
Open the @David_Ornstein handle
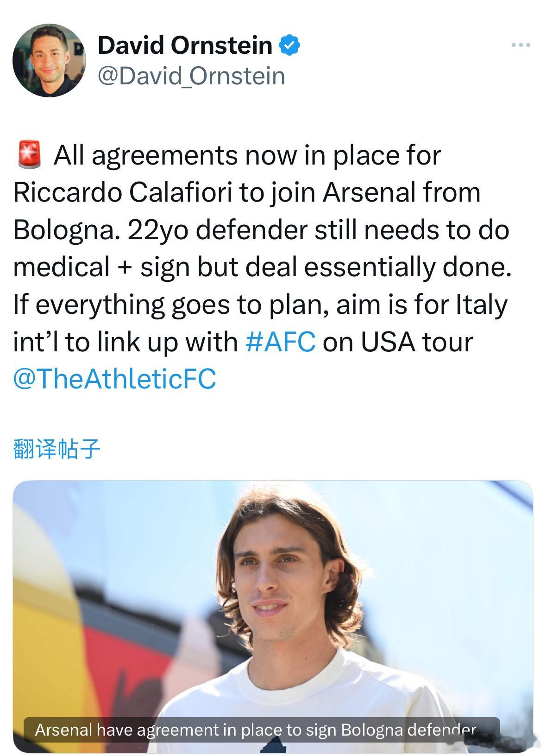click(191, 76)
